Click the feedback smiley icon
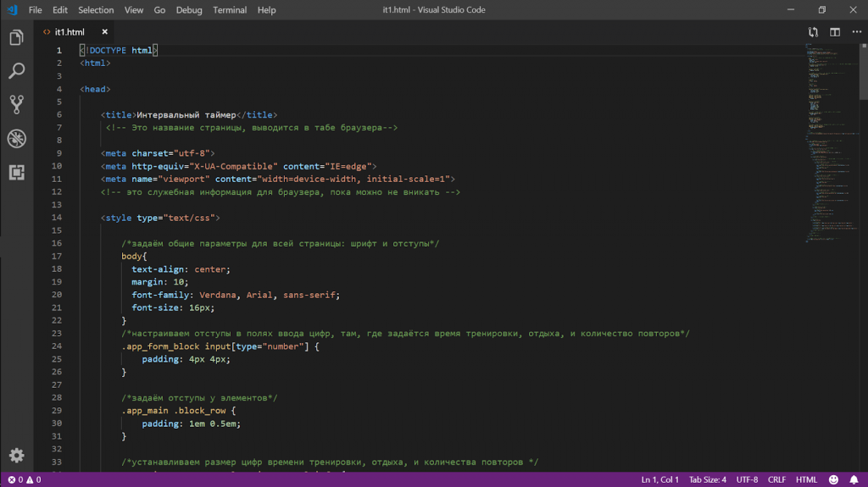This screenshot has height=487, width=868. coord(833,479)
